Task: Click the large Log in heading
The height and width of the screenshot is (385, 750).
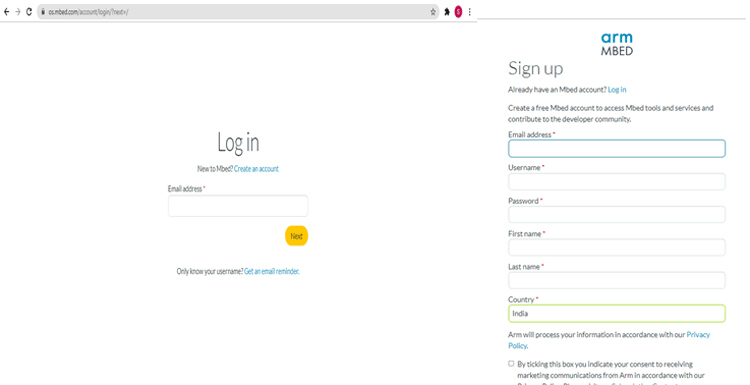Action: point(238,143)
